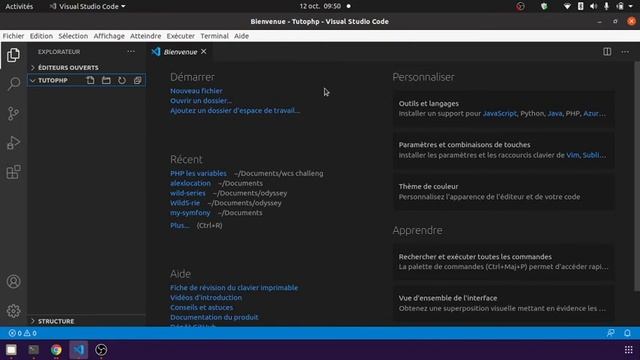This screenshot has width=640, height=360.
Task: Open terminal app in the taskbar
Action: coord(33,350)
